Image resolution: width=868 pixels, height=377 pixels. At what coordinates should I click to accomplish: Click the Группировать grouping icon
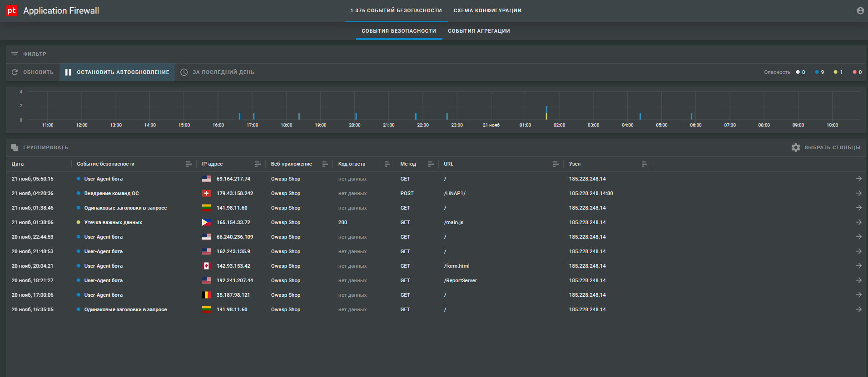click(x=15, y=147)
